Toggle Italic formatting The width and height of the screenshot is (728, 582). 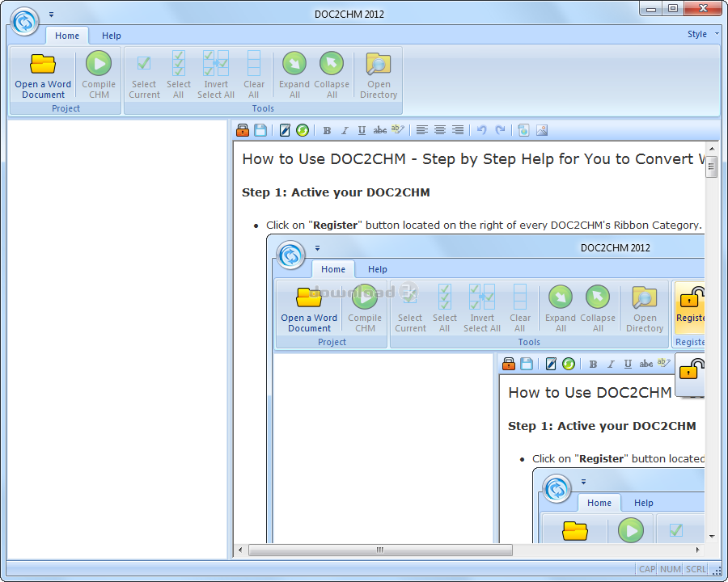point(345,130)
